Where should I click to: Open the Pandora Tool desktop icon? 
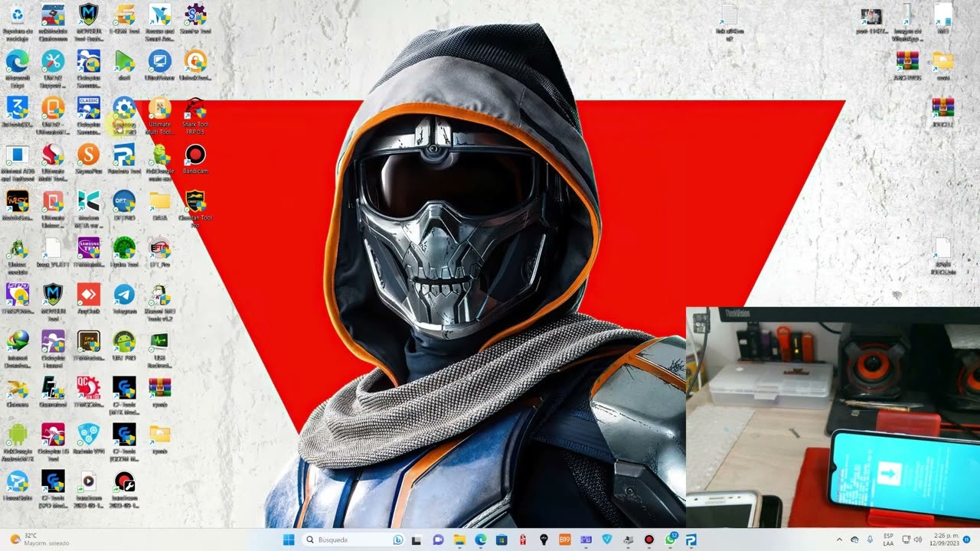(x=124, y=159)
